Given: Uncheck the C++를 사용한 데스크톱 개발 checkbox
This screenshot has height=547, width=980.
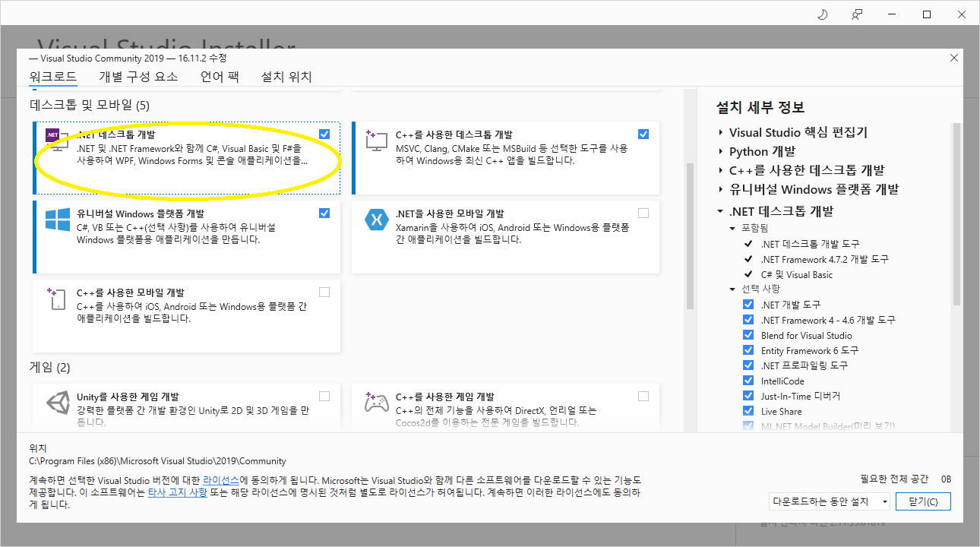Looking at the screenshot, I should pos(643,134).
